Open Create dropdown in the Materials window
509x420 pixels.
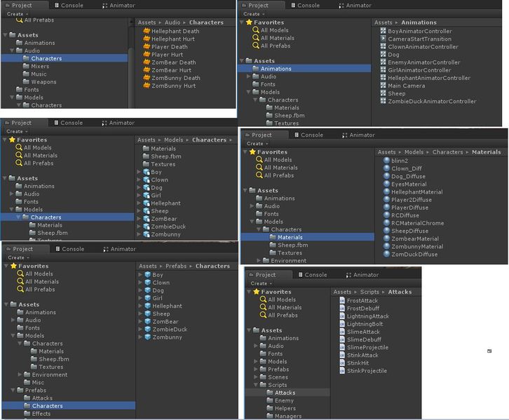pyautogui.click(x=257, y=144)
